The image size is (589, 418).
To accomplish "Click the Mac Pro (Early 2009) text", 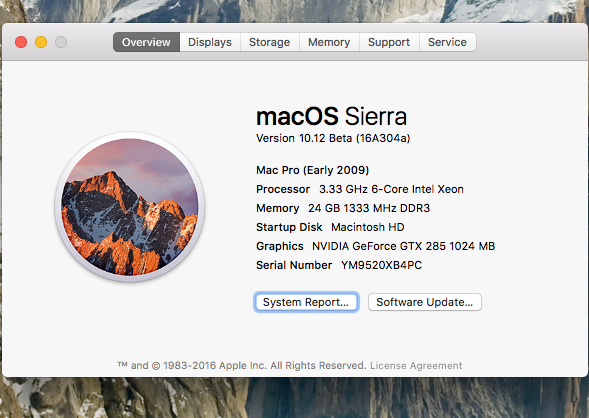I will 313,170.
